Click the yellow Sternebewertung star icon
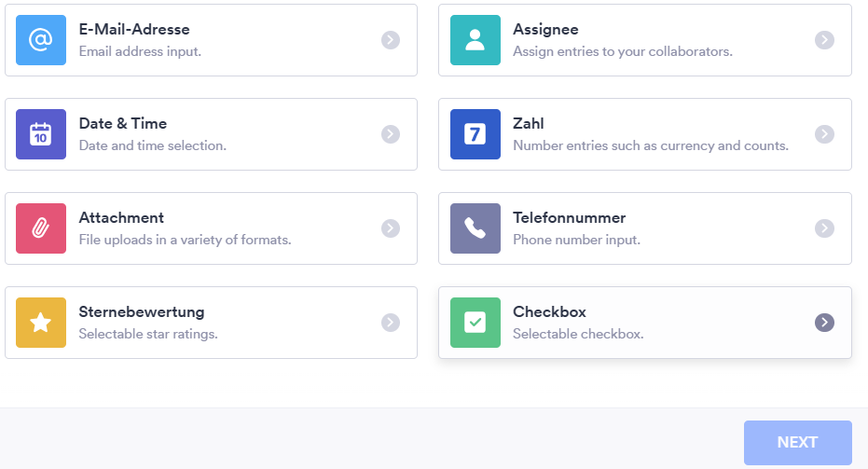The height and width of the screenshot is (469, 868). click(41, 323)
